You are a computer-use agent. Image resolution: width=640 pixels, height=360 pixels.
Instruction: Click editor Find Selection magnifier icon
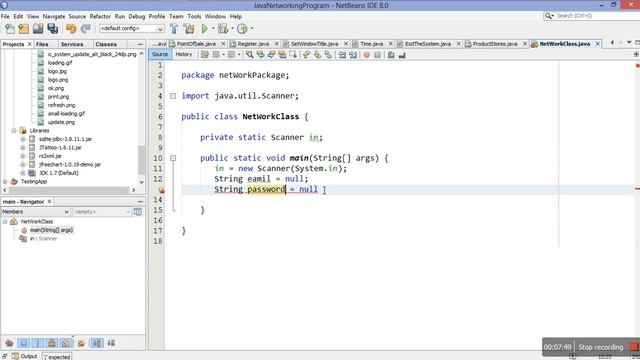click(249, 55)
